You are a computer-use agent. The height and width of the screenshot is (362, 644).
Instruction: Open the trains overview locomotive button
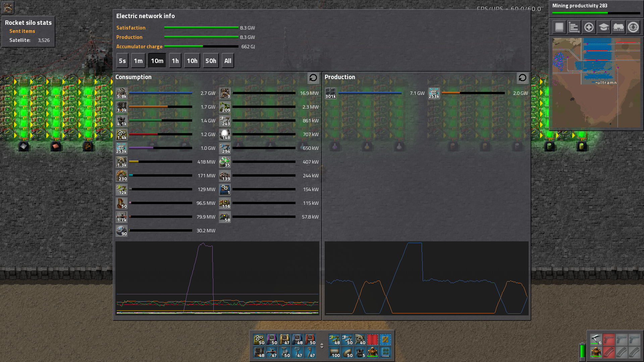618,27
